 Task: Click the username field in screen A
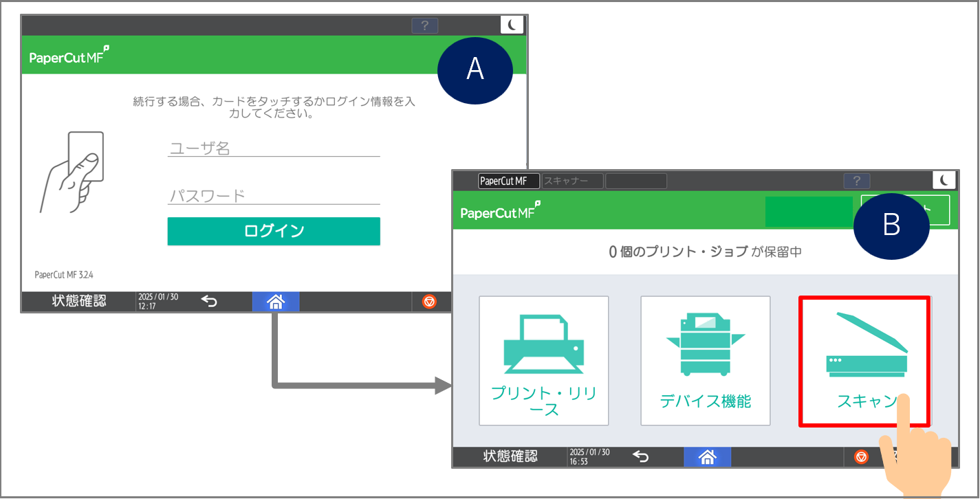pos(274,148)
